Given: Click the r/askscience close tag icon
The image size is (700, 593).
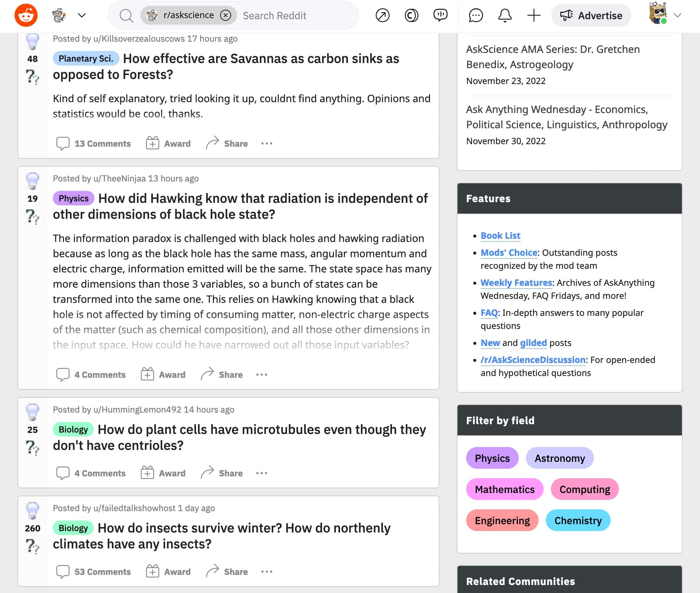Looking at the screenshot, I should click(x=226, y=16).
